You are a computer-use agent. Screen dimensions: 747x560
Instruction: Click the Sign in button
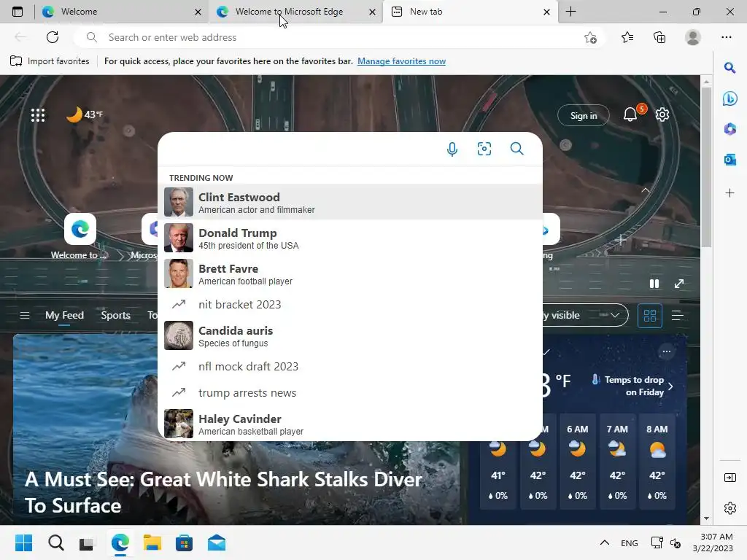pos(584,115)
